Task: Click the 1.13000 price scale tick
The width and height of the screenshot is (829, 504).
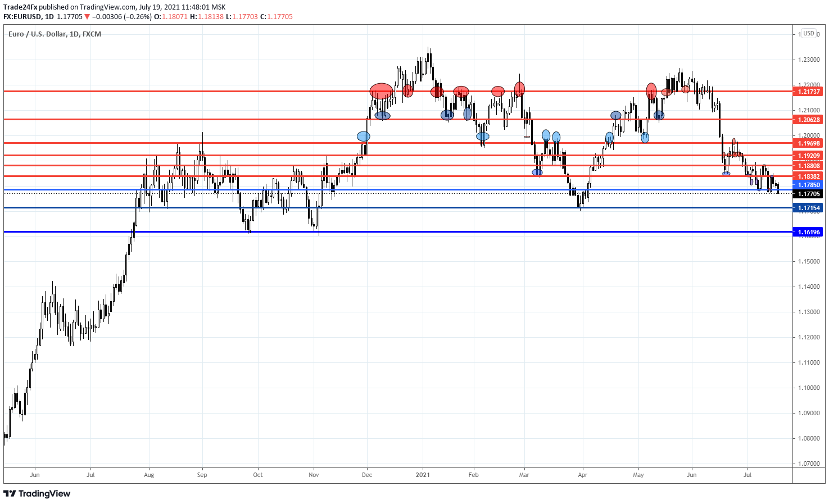Action: tap(808, 312)
